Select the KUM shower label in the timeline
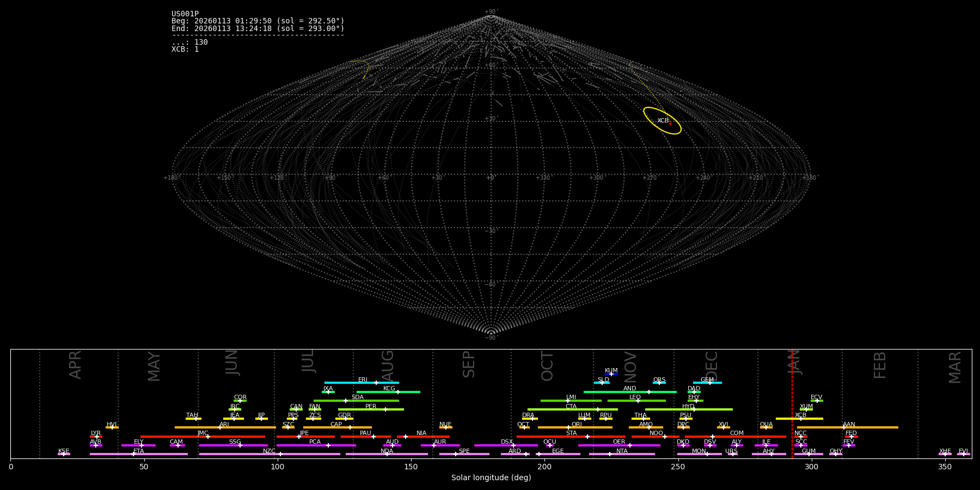The width and height of the screenshot is (980, 490). (611, 370)
